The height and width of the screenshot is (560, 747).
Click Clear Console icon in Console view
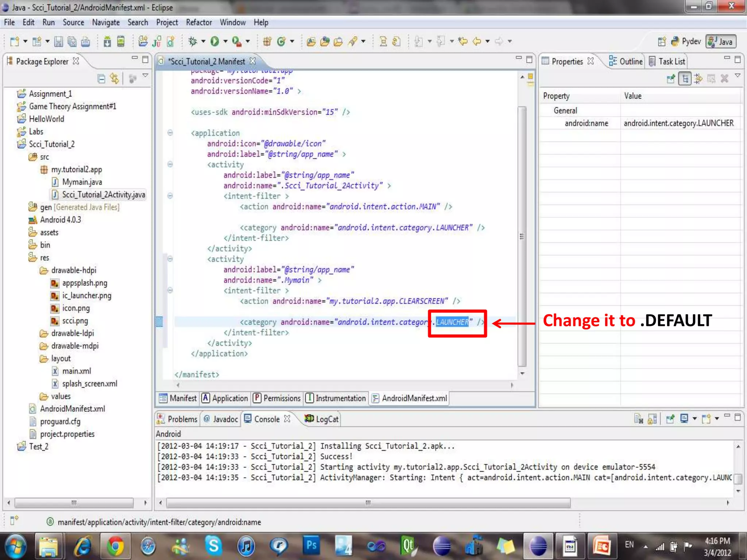point(639,419)
